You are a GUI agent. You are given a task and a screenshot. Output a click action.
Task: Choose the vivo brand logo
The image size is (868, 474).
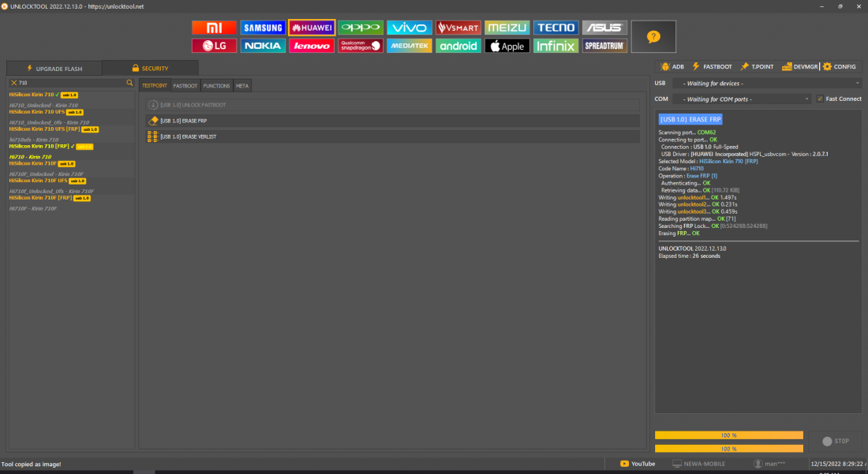coord(409,28)
